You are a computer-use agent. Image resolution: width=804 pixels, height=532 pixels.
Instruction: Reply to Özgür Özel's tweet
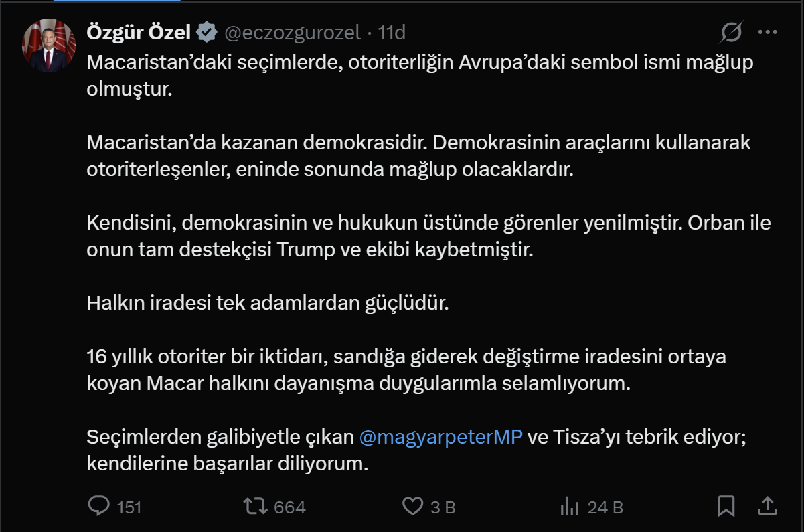click(99, 506)
